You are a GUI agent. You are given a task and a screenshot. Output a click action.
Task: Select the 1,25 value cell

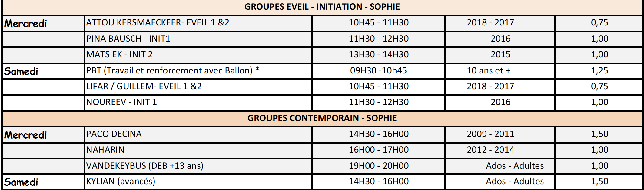tap(599, 71)
